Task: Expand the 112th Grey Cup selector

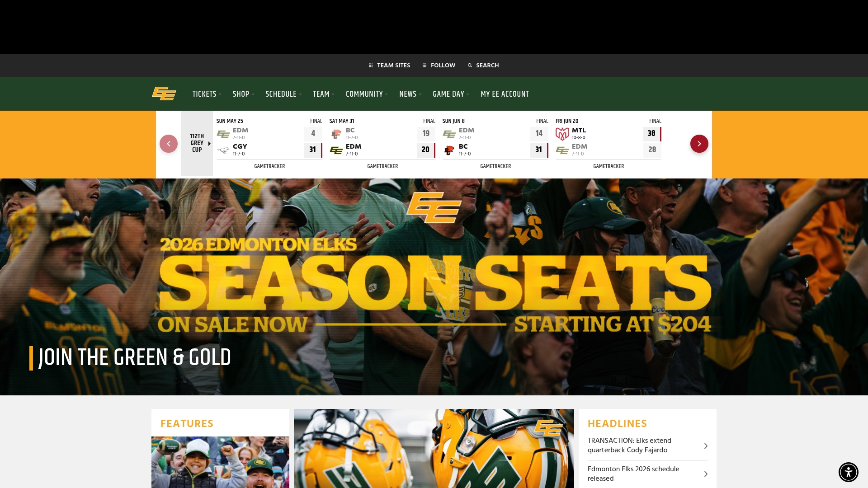Action: coord(198,143)
